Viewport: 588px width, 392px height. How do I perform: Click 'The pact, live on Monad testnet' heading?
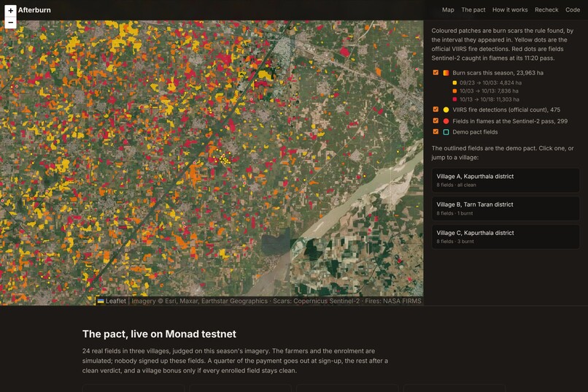coord(159,334)
